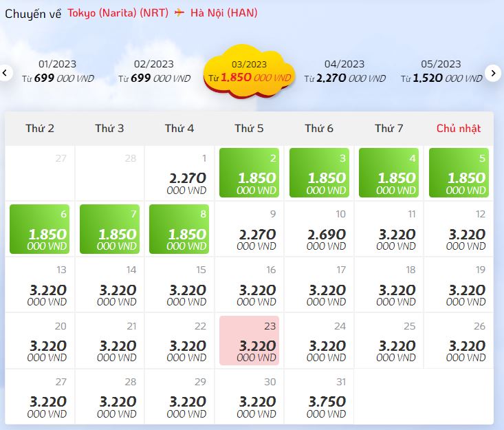Screen dimensions: 504x430
Task: Select month 01/2023 from 699 000 VND
Action: click(58, 72)
